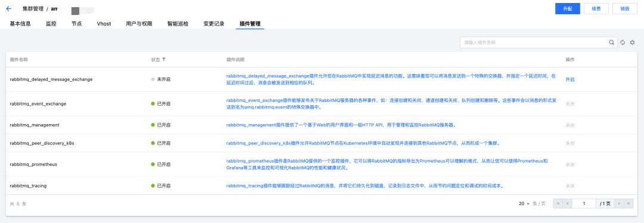Switch to 智能巡检 tab

[x=178, y=24]
